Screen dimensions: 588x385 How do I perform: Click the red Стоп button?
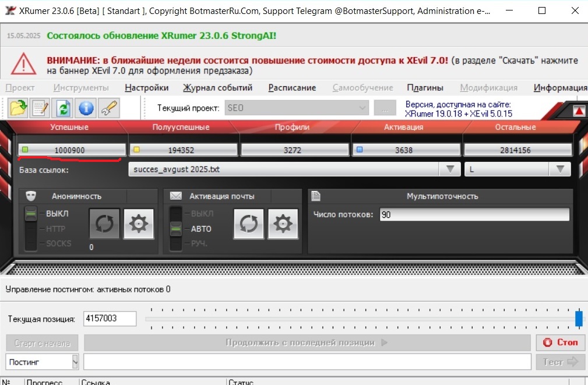[x=560, y=342]
